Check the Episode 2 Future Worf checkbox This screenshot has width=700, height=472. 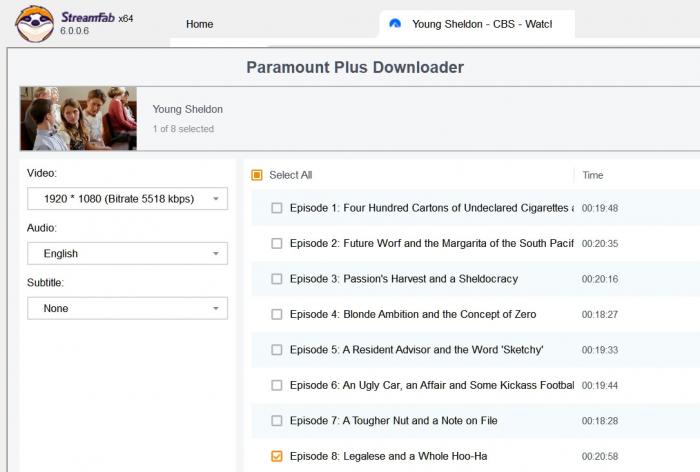277,243
